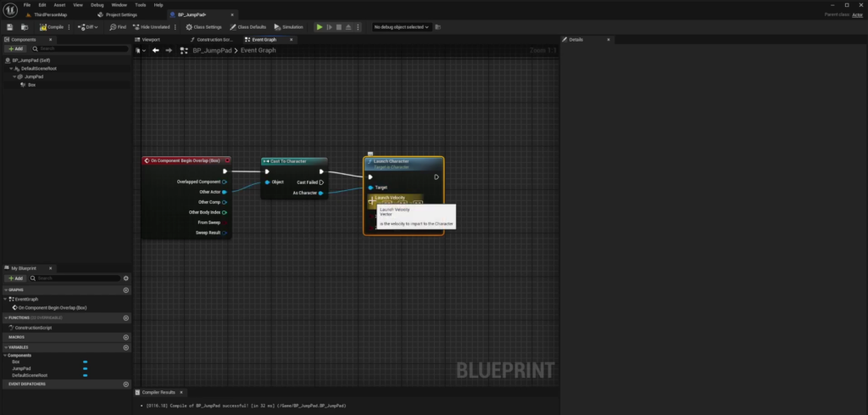Save the blueprint with the floppy disk icon
The height and width of the screenshot is (415, 868).
tap(10, 27)
